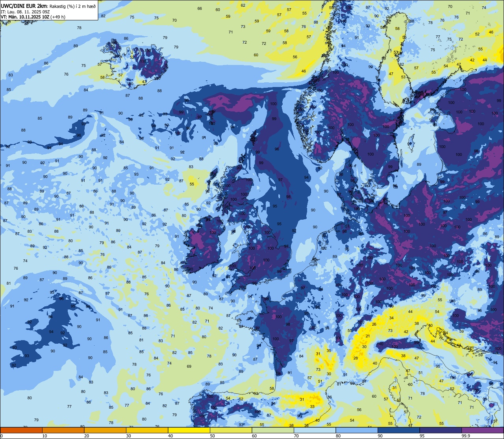Screen dimensions: 504x439
Task: Click the orange 10–20 legend segment
Action: click(x=63, y=430)
